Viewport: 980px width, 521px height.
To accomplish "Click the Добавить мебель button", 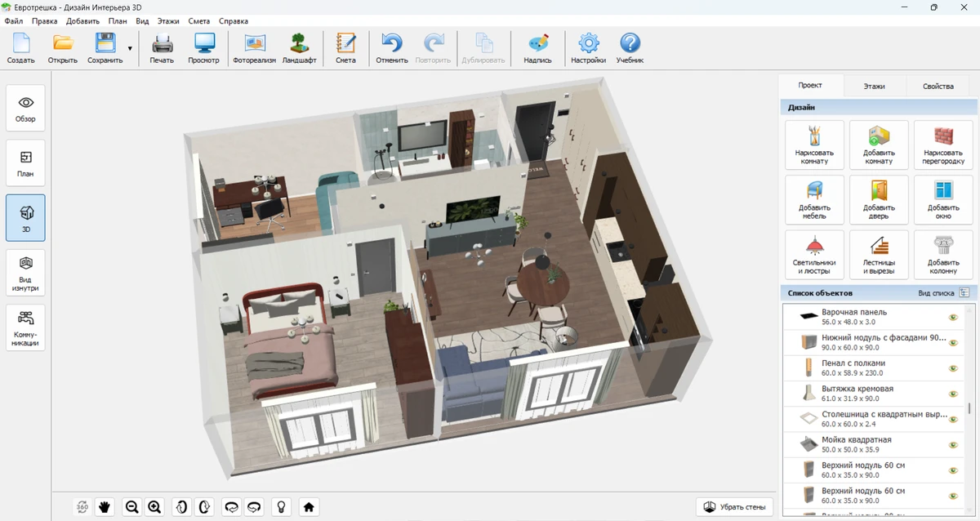I will click(x=814, y=200).
